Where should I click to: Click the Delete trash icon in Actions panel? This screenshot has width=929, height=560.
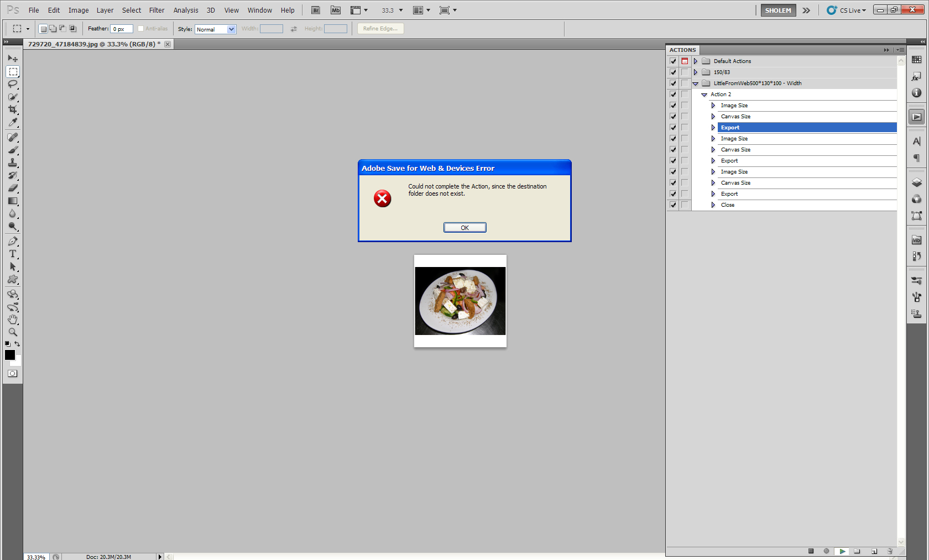pos(890,551)
